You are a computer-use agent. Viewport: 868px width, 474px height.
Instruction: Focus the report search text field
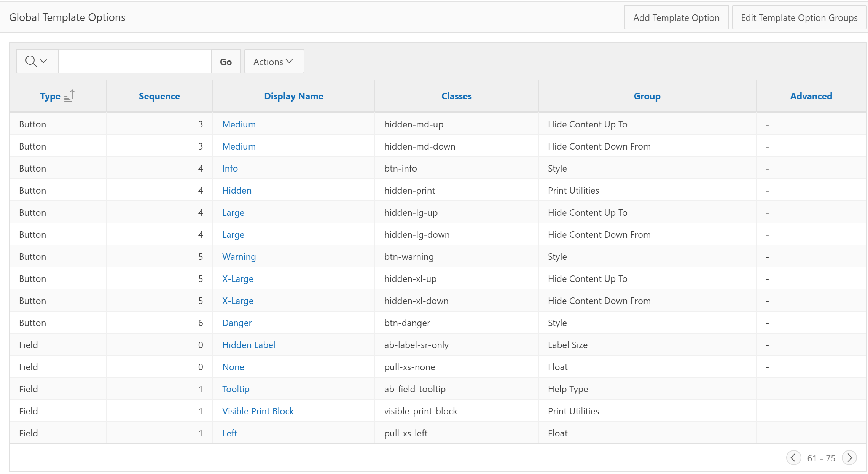pyautogui.click(x=134, y=62)
